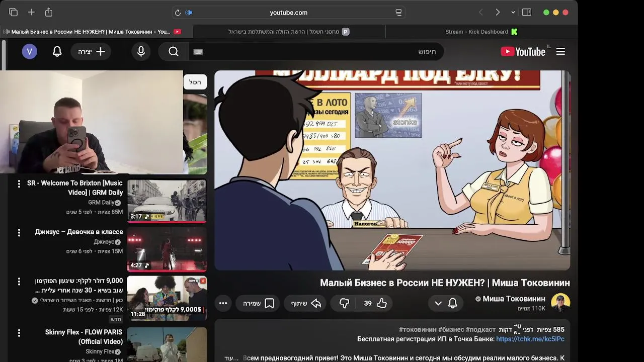Open Миша Токовинин channel avatar

(x=560, y=303)
